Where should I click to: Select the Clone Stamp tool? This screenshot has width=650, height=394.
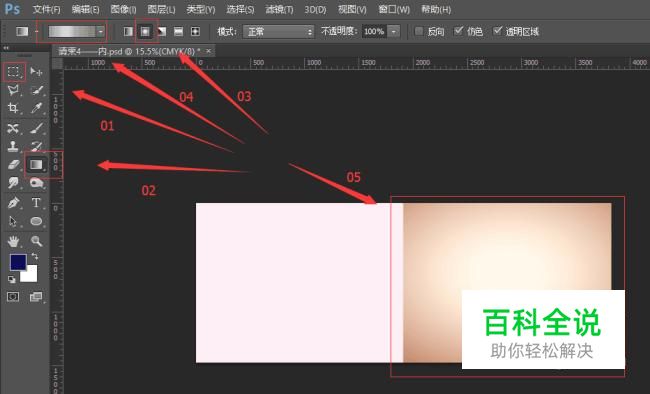[x=13, y=146]
